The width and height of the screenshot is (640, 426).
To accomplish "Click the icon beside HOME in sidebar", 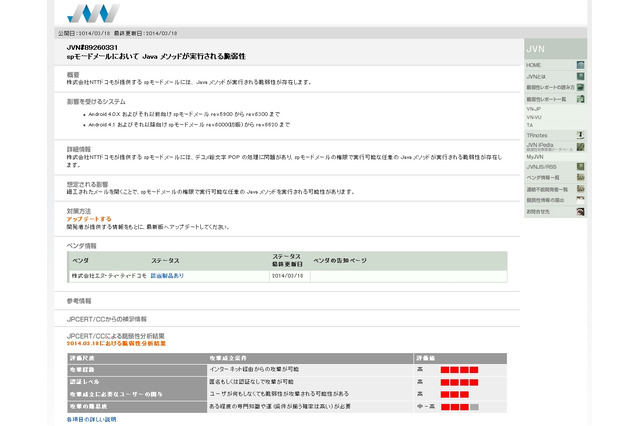I will pyautogui.click(x=580, y=65).
